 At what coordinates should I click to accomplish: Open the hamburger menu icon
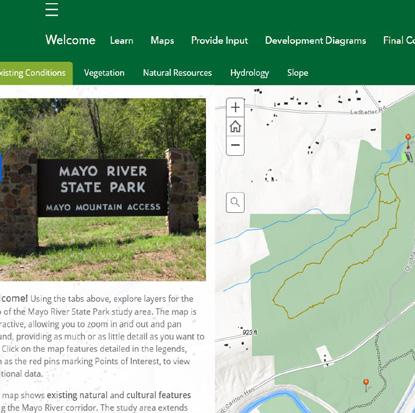coord(52,9)
